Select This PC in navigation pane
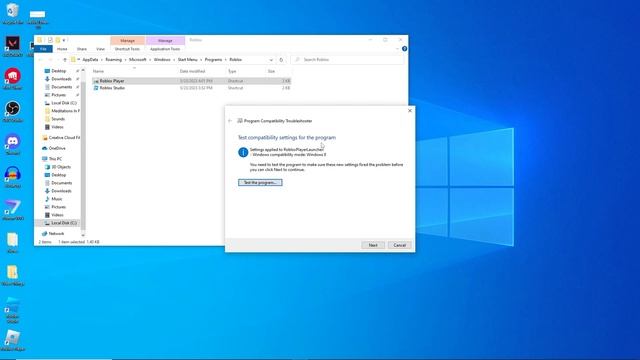Image resolution: width=640 pixels, height=360 pixels. 55,159
